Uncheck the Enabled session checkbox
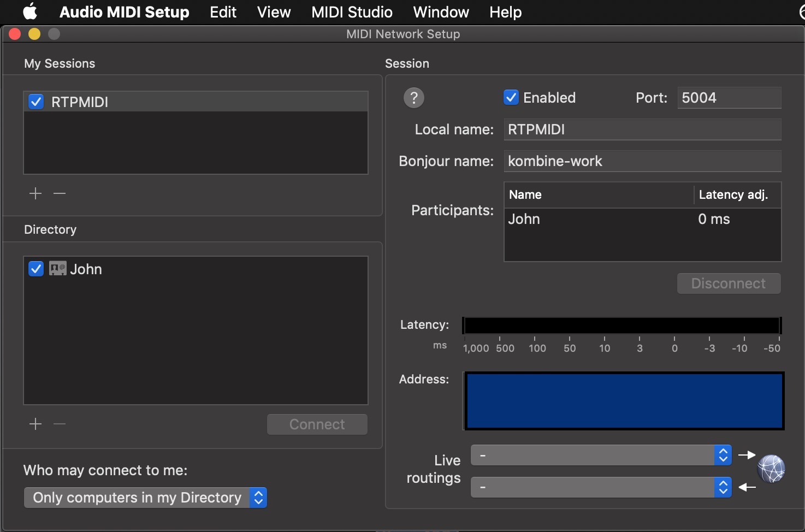805x532 pixels. point(511,97)
